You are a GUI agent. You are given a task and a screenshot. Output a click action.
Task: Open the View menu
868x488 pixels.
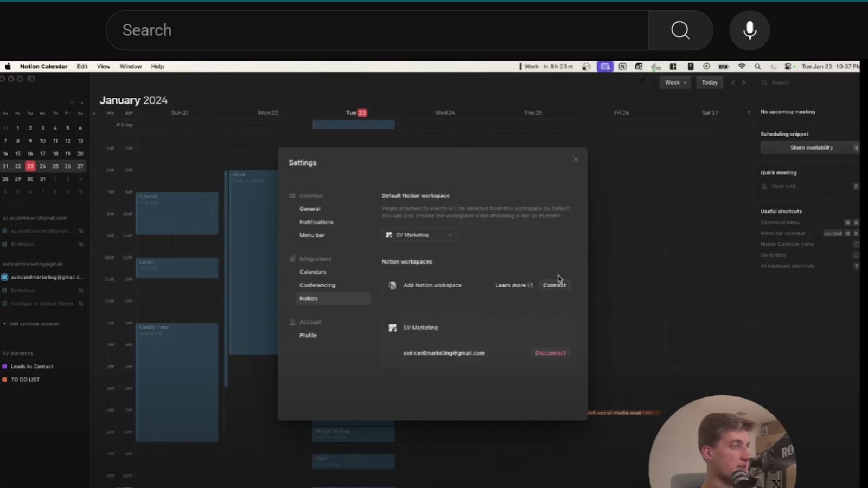[x=103, y=66]
